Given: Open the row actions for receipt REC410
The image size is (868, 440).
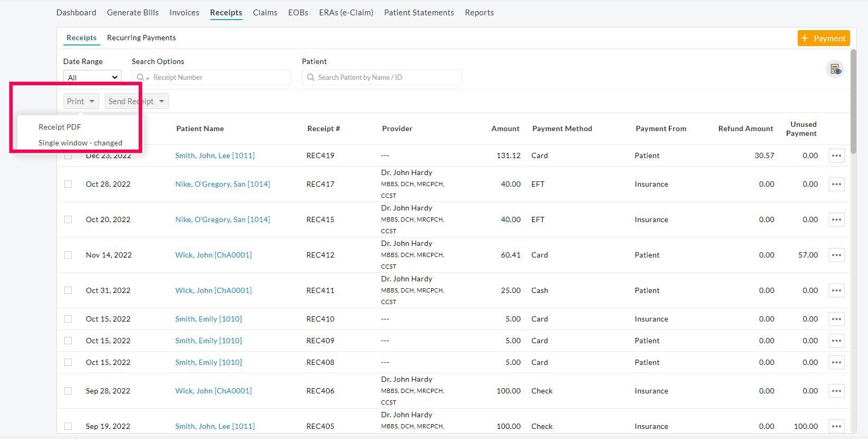Looking at the screenshot, I should (x=836, y=319).
